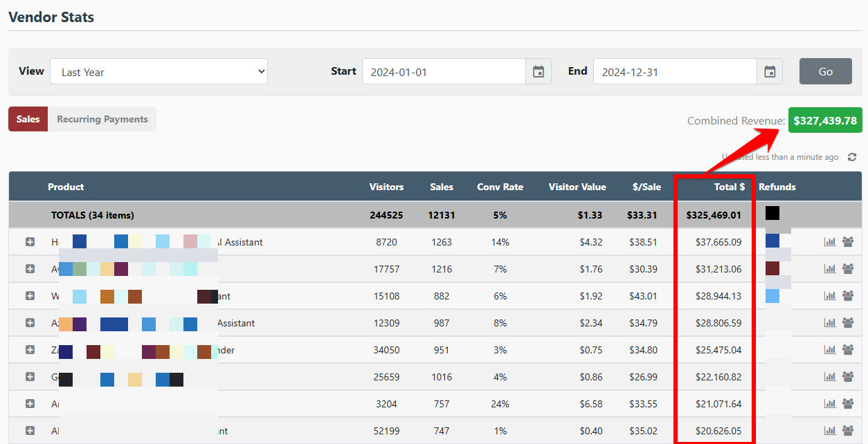Open chart icon for the $21,071.64 row

(x=829, y=404)
